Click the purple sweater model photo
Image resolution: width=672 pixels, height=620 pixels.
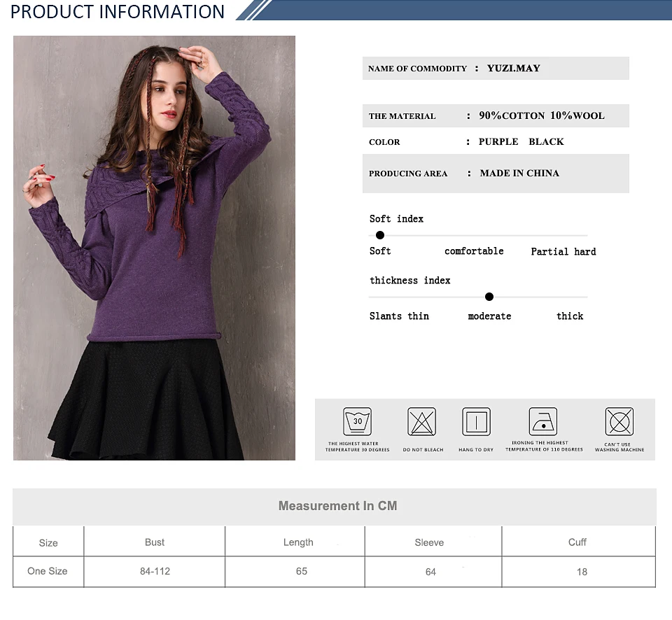click(154, 248)
